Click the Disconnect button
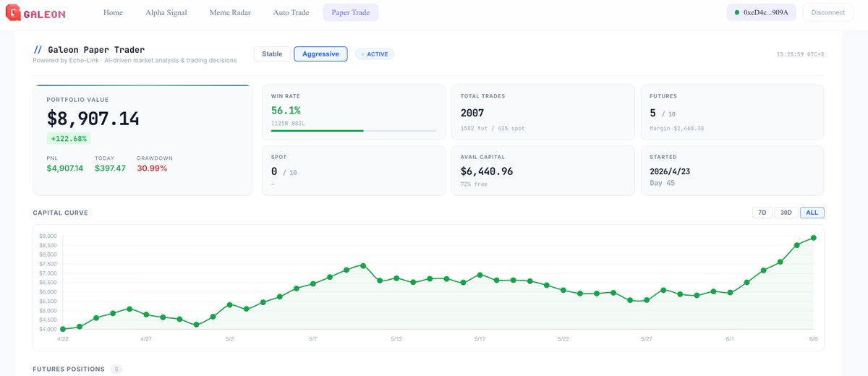 827,13
